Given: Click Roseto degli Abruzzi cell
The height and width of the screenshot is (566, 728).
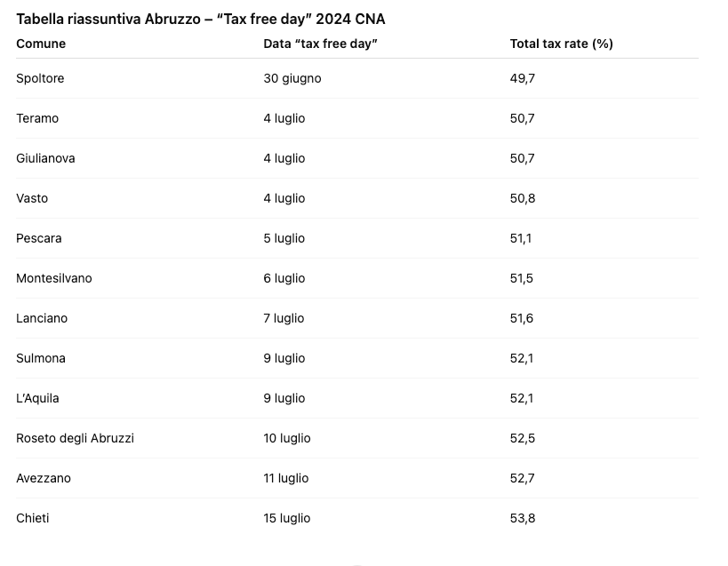Looking at the screenshot, I should (76, 438).
